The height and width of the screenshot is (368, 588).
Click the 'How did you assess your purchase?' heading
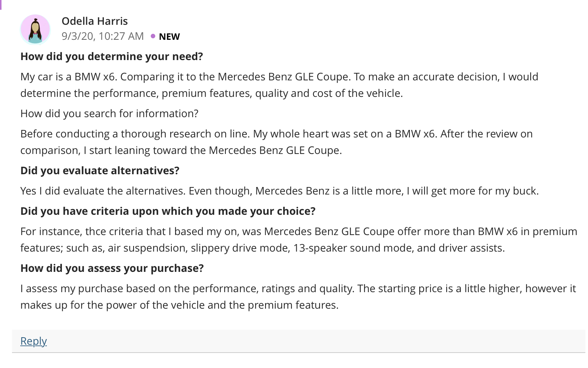[112, 268]
